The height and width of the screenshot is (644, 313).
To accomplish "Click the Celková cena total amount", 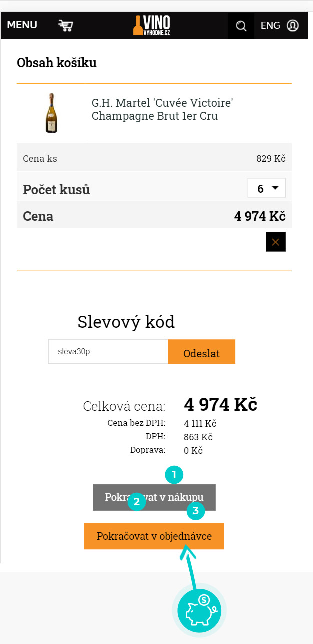I will point(220,404).
